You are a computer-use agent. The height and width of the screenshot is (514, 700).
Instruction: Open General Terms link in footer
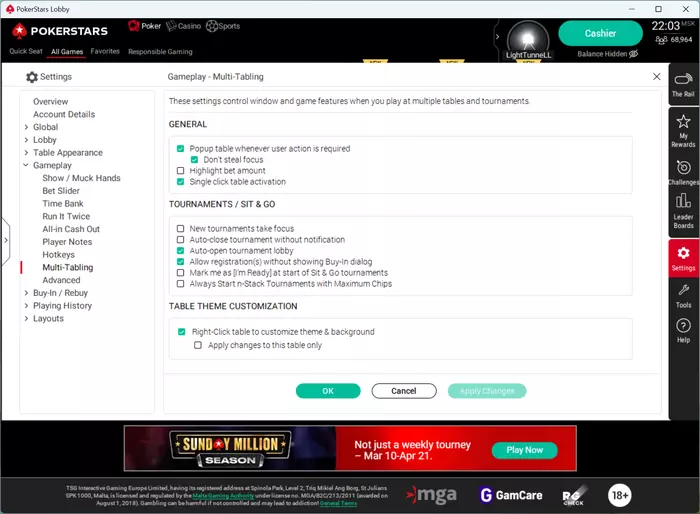338,503
